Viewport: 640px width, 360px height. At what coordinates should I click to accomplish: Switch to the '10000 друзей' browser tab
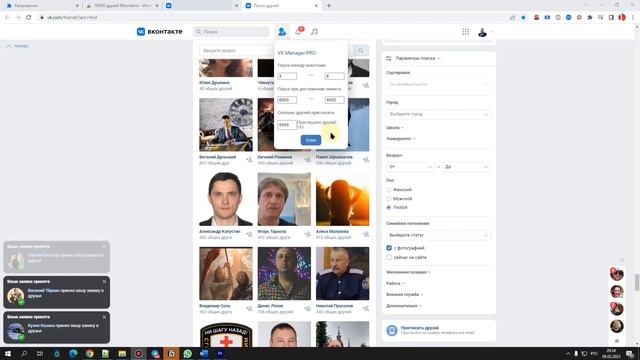tap(122, 6)
